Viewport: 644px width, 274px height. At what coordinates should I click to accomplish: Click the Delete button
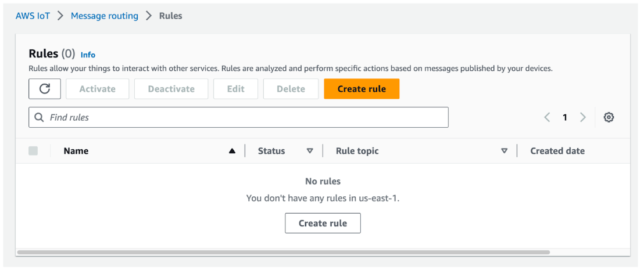291,89
